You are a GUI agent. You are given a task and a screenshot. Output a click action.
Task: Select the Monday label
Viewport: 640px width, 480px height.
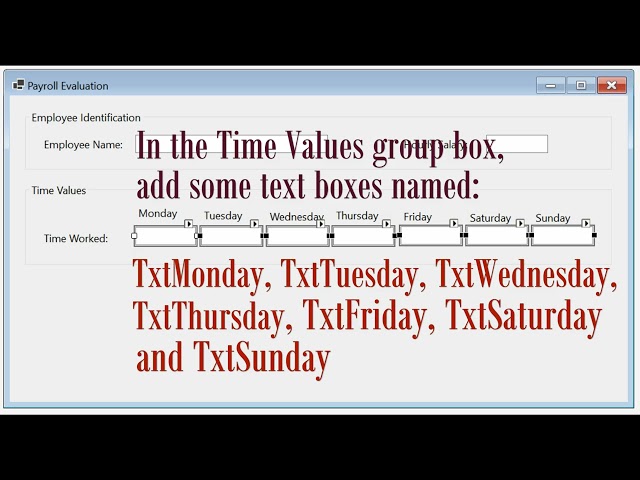coord(158,213)
